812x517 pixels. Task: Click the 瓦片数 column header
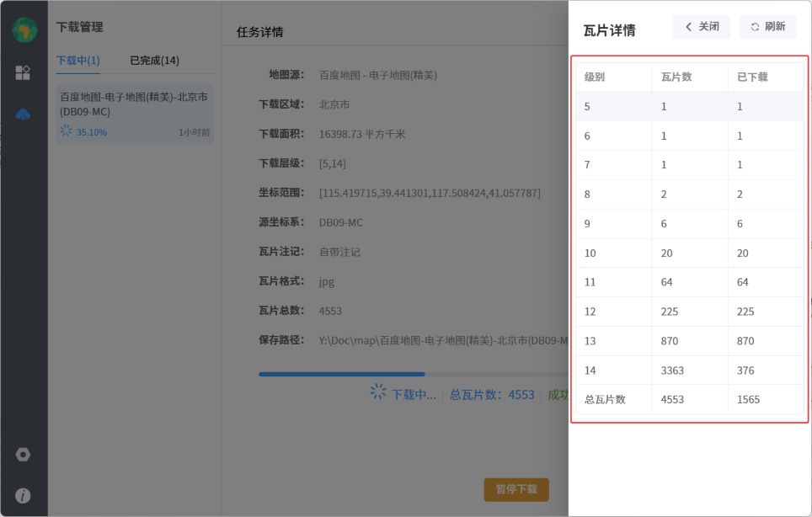(x=676, y=77)
